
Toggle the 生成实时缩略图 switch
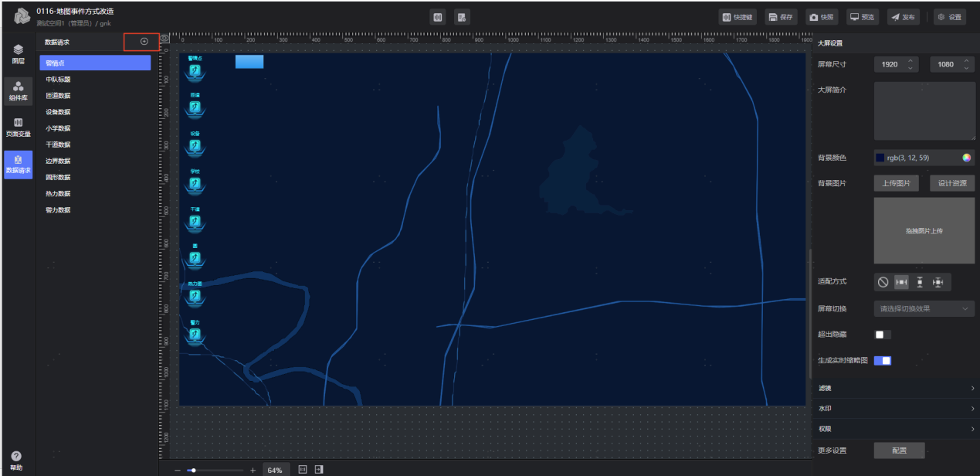click(882, 361)
